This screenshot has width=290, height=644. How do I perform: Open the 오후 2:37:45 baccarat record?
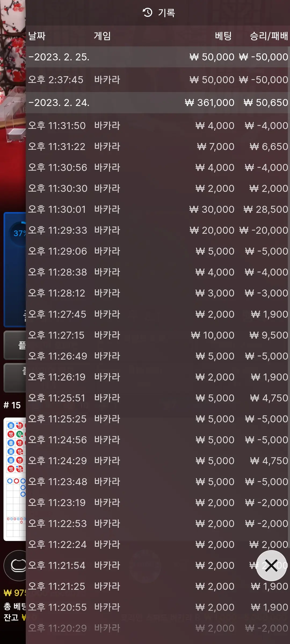[x=158, y=80]
